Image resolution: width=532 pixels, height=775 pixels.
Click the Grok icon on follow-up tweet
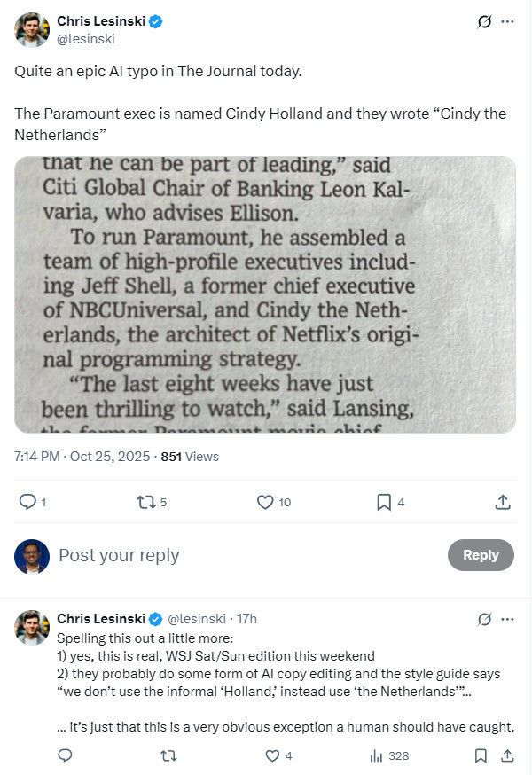point(484,618)
